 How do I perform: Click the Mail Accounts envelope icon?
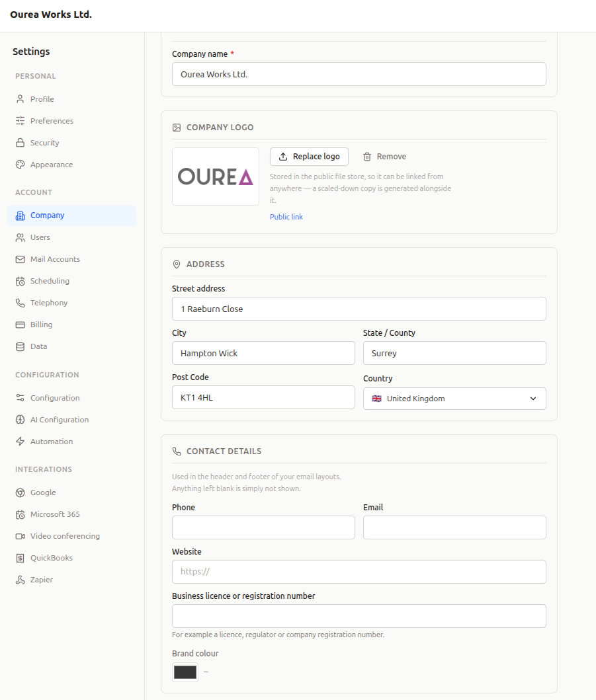pos(20,259)
